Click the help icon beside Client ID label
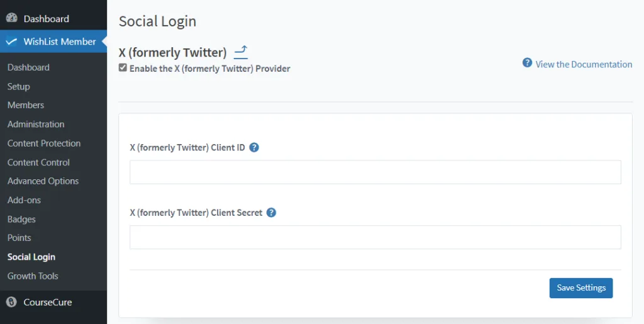This screenshot has height=324, width=644. [254, 147]
